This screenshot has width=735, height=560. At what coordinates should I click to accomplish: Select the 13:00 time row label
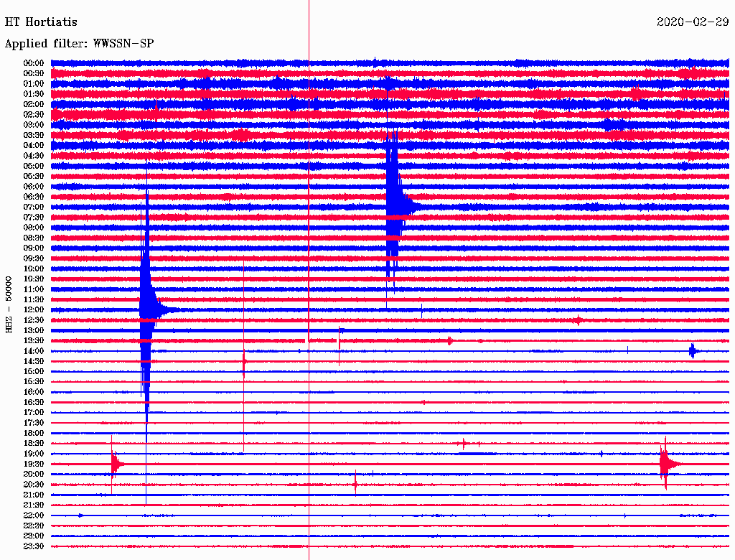34,331
